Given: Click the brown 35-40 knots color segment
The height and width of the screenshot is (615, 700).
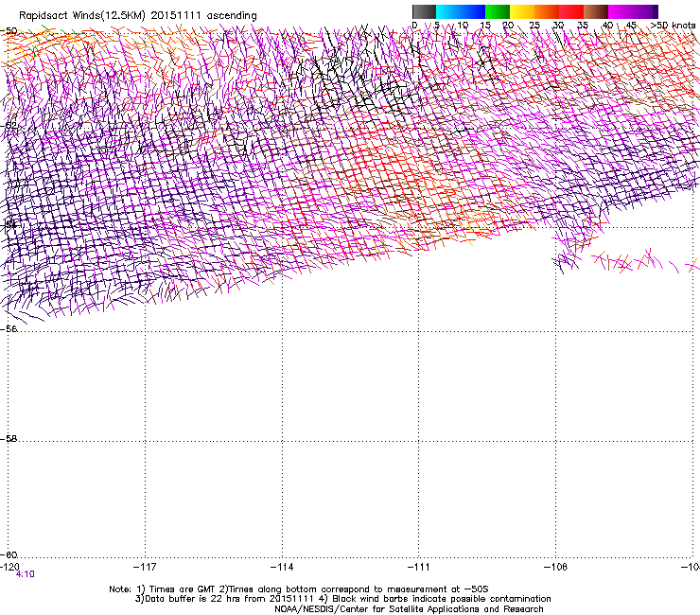Looking at the screenshot, I should (596, 11).
